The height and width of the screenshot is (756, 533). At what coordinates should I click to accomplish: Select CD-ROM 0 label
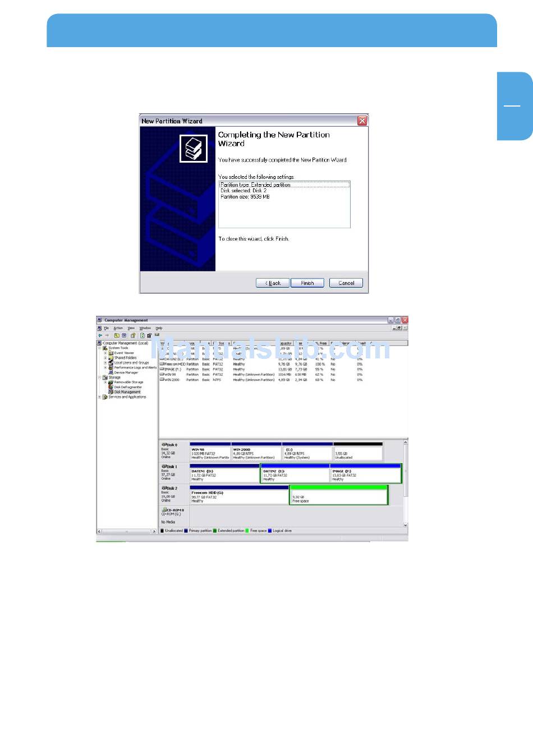(x=173, y=510)
